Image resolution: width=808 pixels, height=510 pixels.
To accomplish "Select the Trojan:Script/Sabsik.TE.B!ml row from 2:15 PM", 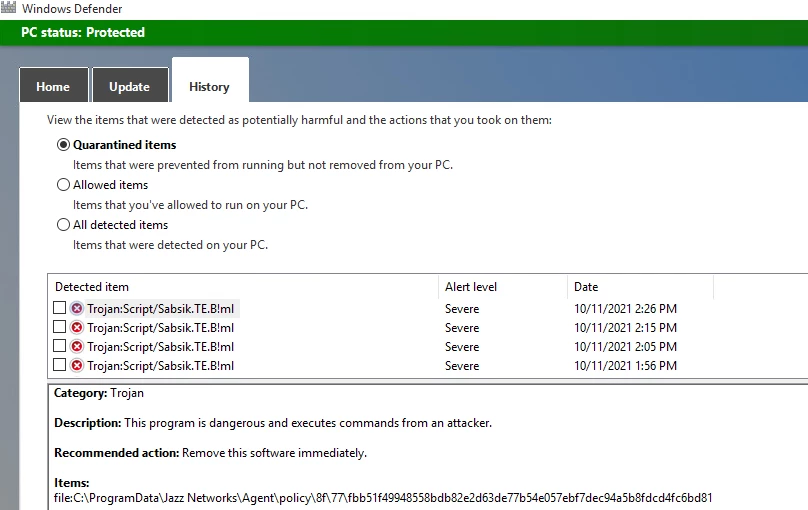I will point(160,328).
